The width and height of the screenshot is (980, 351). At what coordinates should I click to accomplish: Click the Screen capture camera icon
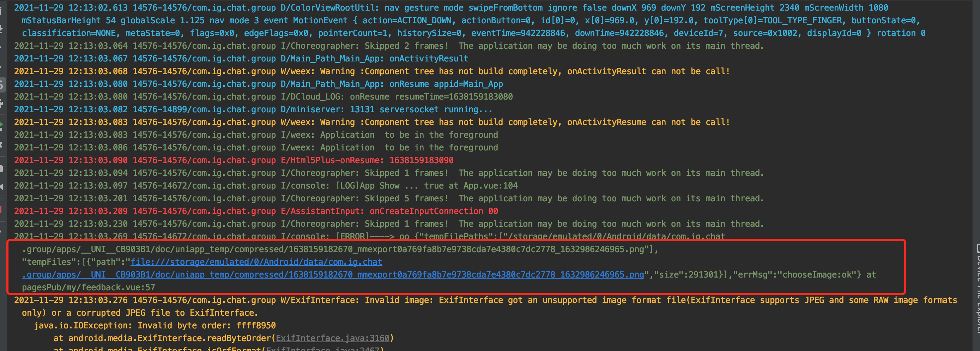click(x=1, y=168)
